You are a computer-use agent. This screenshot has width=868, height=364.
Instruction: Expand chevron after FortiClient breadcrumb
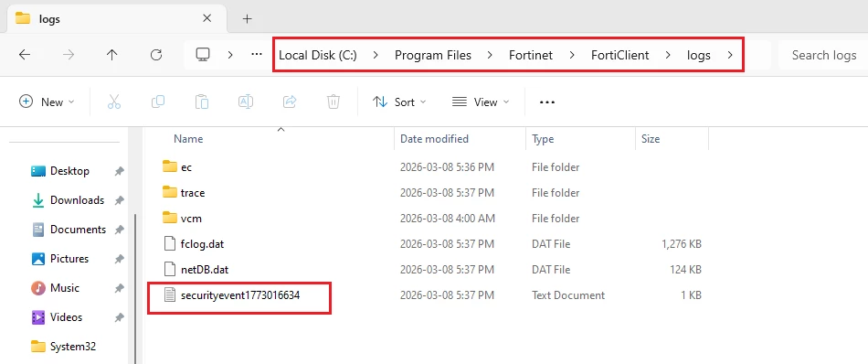pyautogui.click(x=668, y=55)
